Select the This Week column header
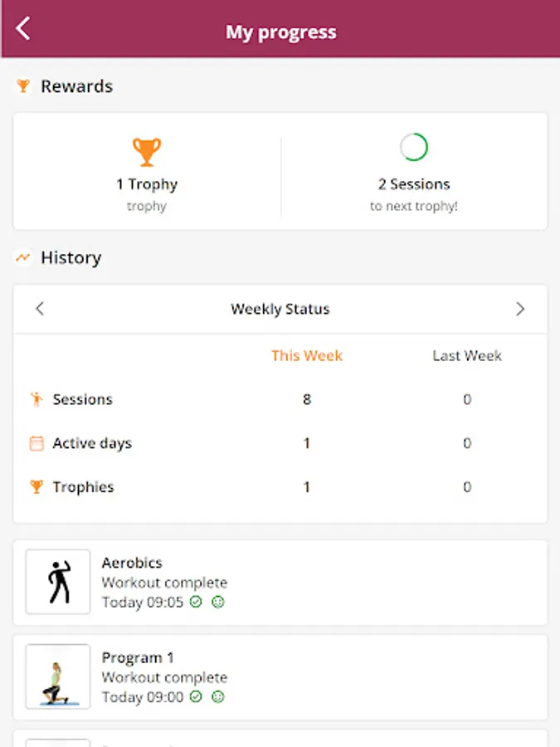Image resolution: width=560 pixels, height=747 pixels. click(x=306, y=355)
